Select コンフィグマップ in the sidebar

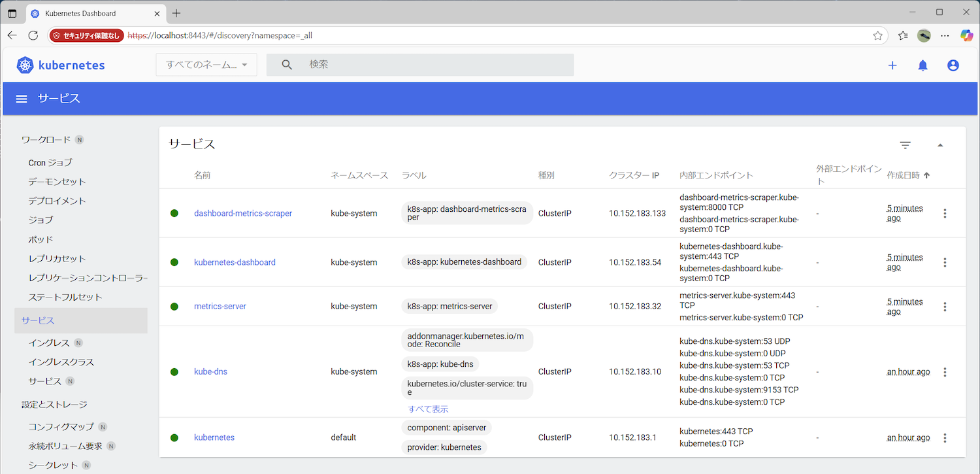(x=61, y=426)
